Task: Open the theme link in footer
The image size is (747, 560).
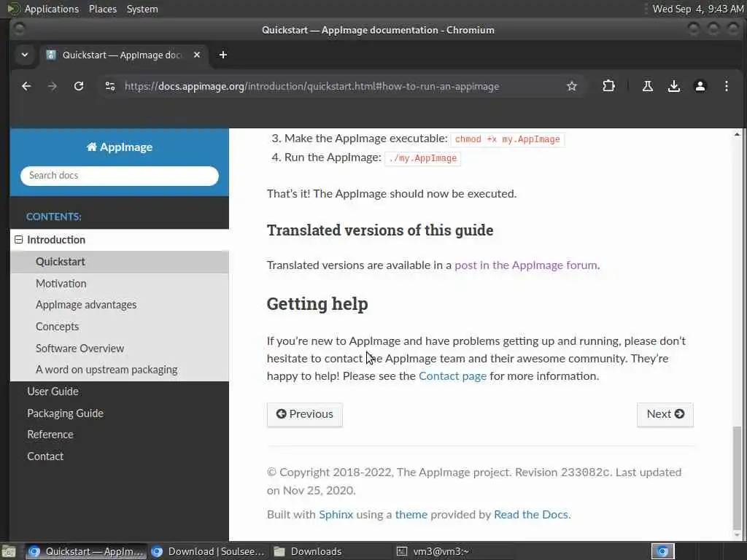Action: (x=411, y=515)
